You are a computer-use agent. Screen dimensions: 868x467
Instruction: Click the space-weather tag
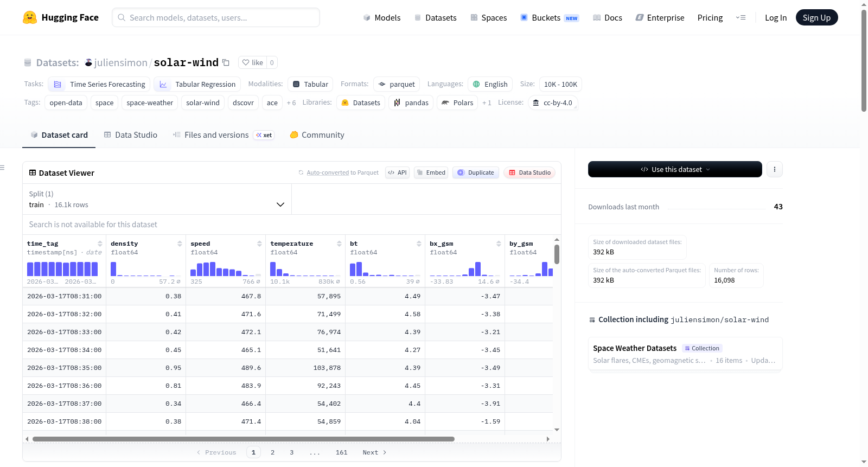click(150, 103)
